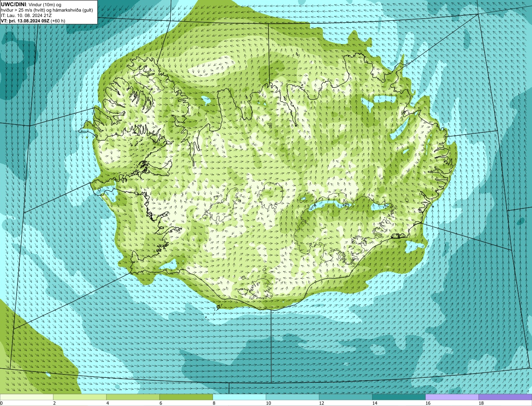Click the 16–18 m/s lavender legend swatch

tap(452, 397)
